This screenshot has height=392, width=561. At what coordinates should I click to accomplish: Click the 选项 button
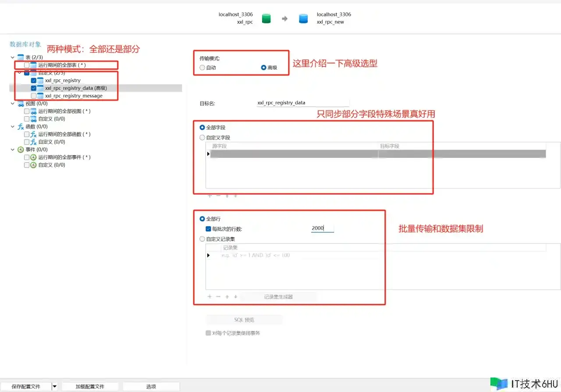coord(151,386)
